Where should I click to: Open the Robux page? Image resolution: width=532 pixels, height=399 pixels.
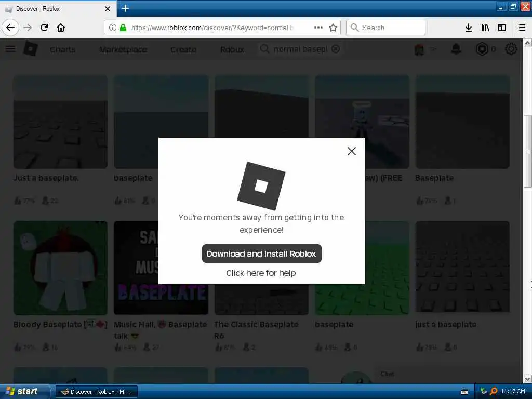pyautogui.click(x=232, y=49)
